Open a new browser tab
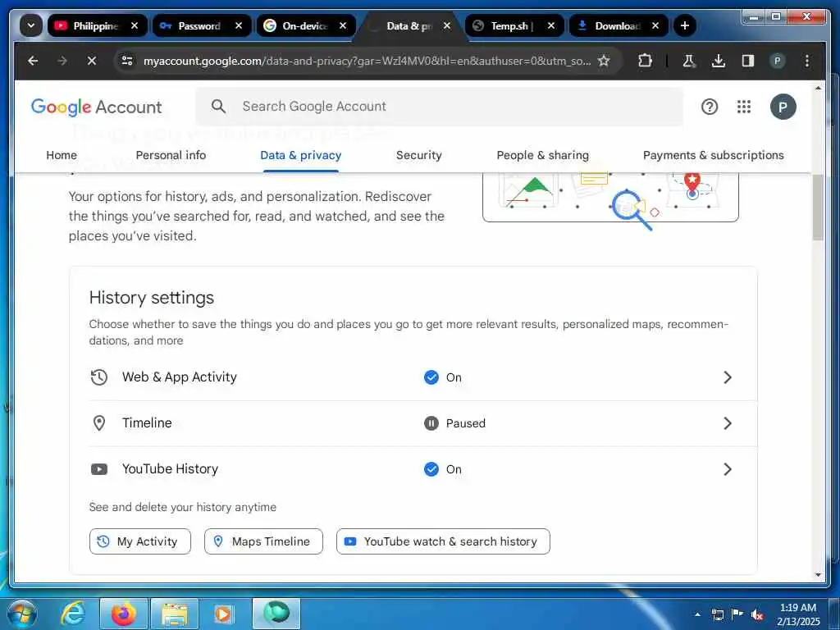Viewport: 840px width, 630px height. [685, 25]
